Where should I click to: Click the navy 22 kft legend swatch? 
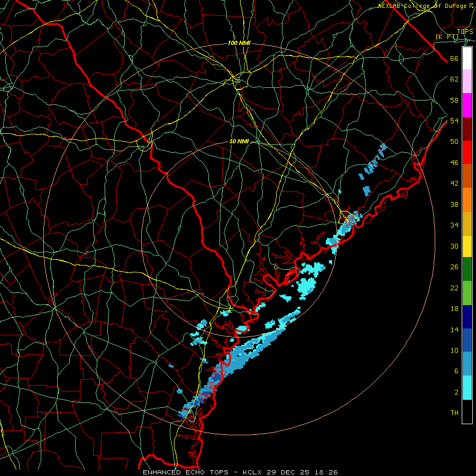[467, 317]
